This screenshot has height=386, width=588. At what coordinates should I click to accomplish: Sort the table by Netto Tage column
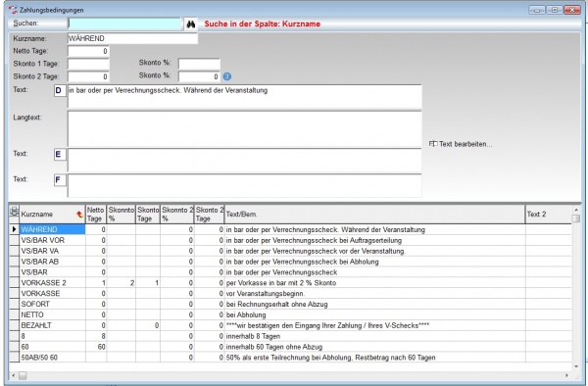[96, 214]
